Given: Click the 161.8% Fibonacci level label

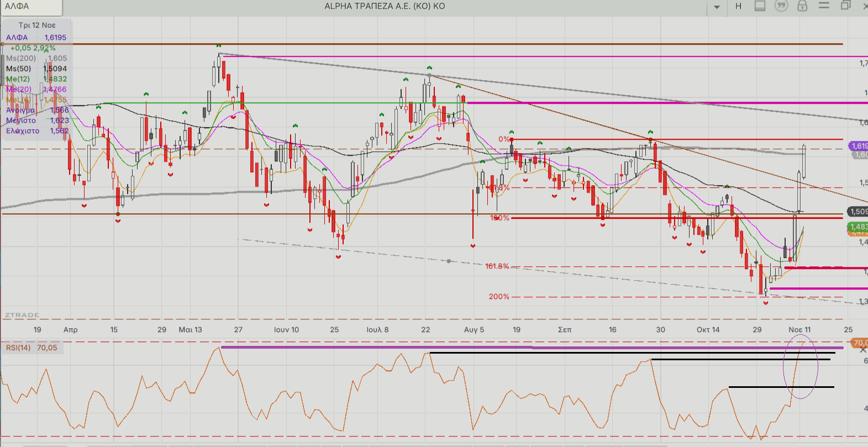Looking at the screenshot, I should (497, 266).
